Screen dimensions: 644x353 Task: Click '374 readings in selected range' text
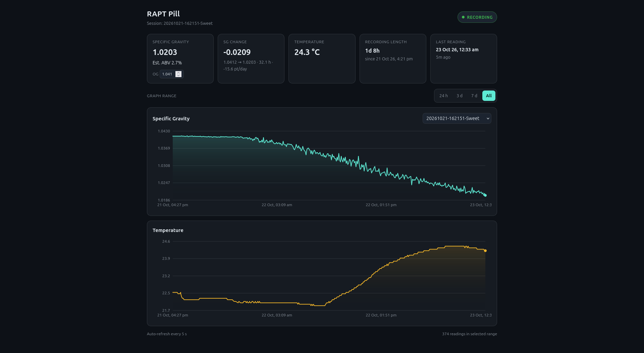coord(470,334)
